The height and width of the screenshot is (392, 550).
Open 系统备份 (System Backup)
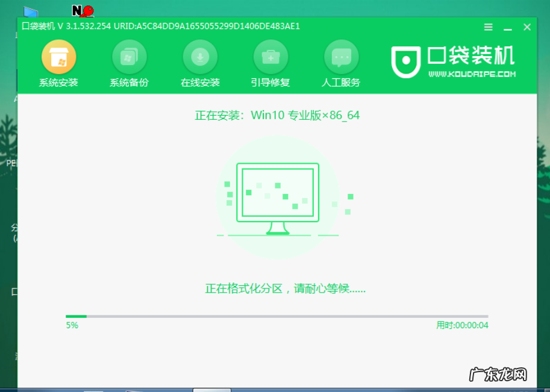click(130, 63)
